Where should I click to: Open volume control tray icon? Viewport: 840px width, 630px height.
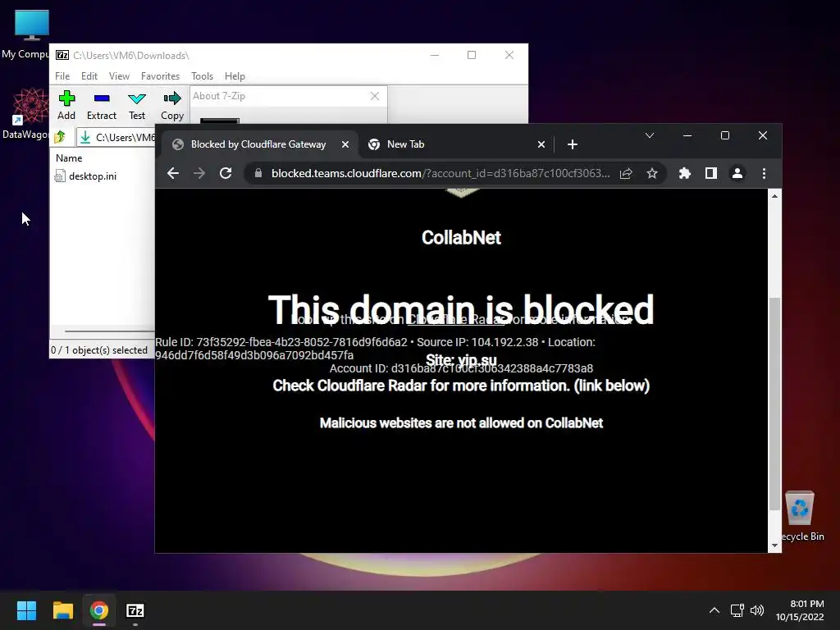[x=757, y=610]
